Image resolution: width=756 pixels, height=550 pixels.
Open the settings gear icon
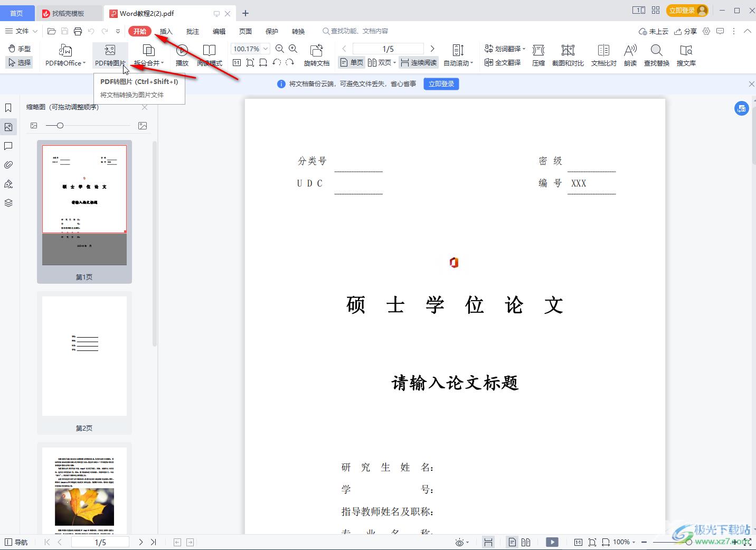706,31
